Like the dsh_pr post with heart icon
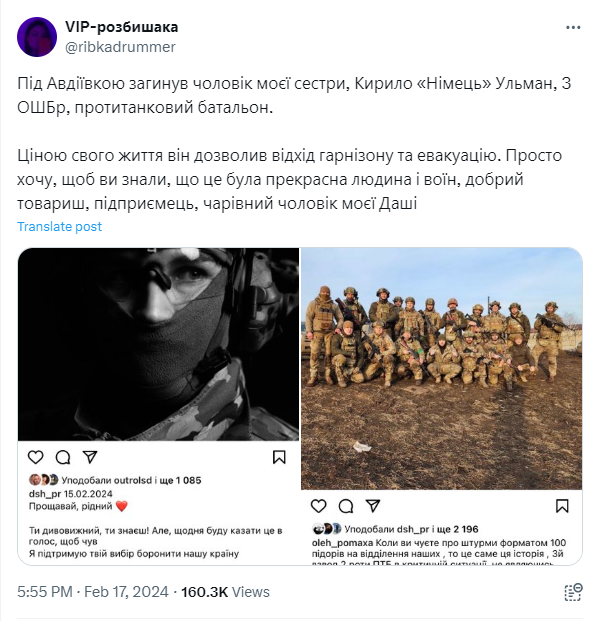 coord(36,457)
